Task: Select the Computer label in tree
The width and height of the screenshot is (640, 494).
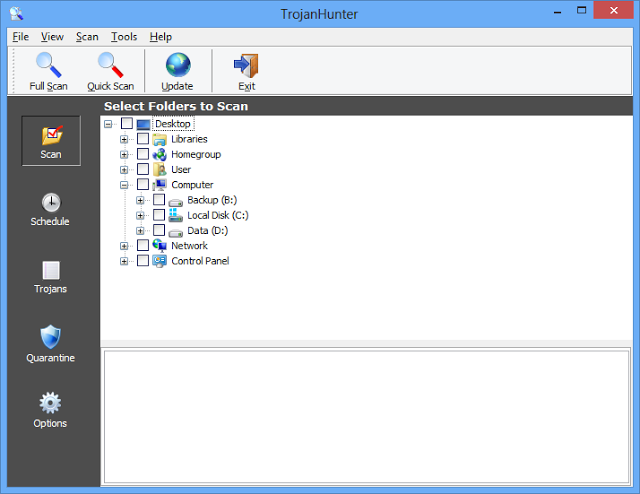Action: tap(192, 185)
